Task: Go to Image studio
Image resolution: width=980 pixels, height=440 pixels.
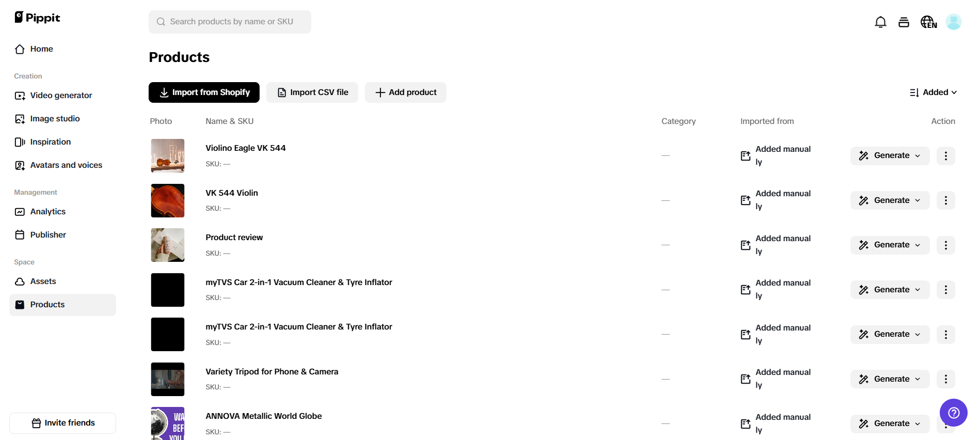Action: pos(55,119)
